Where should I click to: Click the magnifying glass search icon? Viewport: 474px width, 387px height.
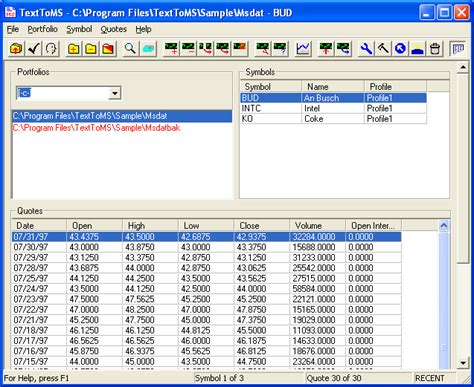coord(130,49)
